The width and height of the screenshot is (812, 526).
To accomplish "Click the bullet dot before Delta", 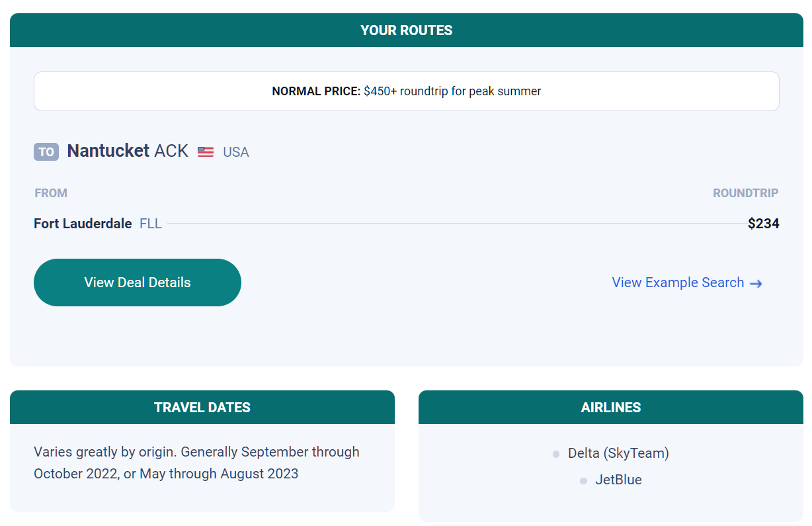I will (x=556, y=454).
